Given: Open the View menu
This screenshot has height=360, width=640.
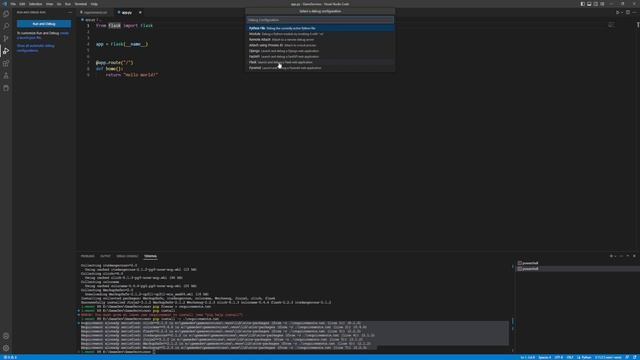Looking at the screenshot, I should (x=49, y=4).
